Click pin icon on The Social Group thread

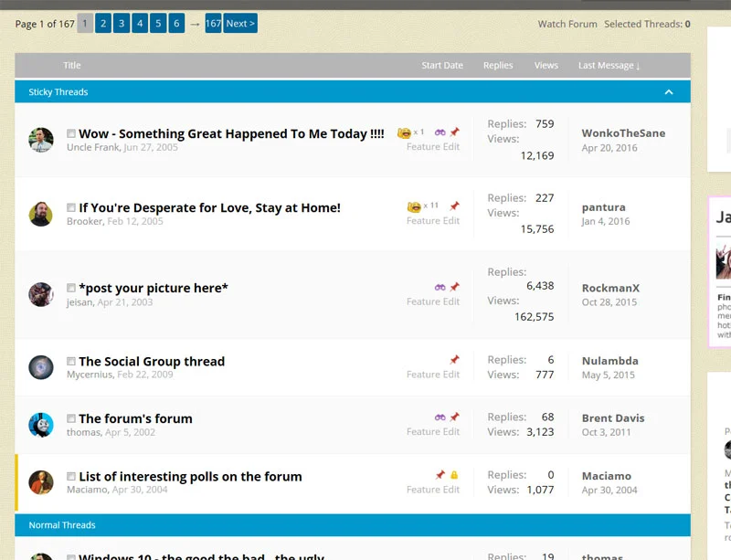click(454, 360)
